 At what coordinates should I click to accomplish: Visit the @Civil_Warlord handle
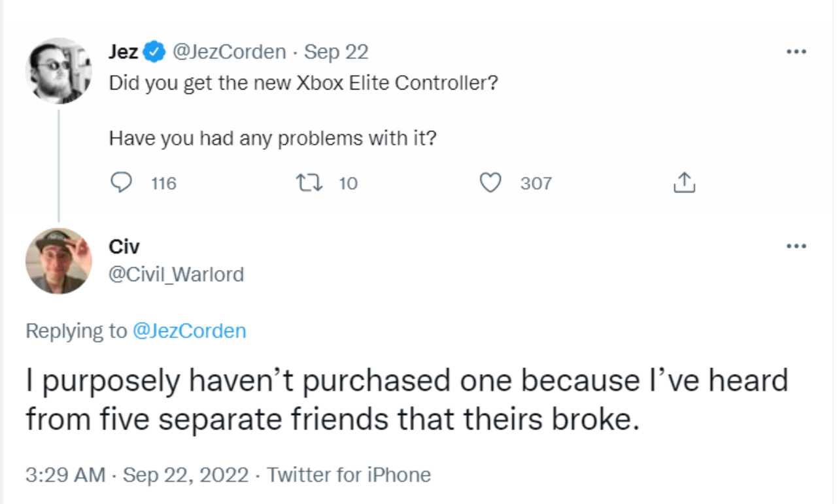(176, 274)
